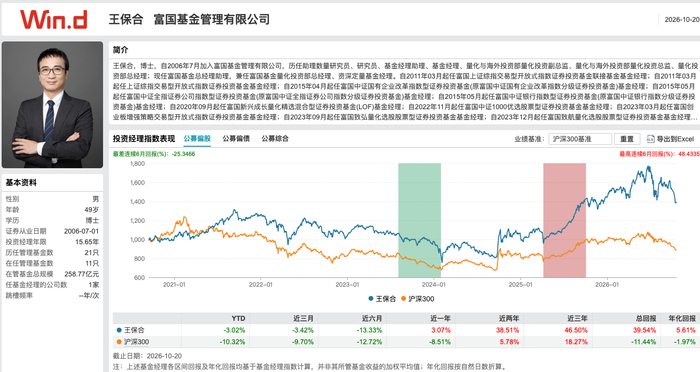Click the 截止日期 2026-10-20 note
Screen dimensions: 700x372
(147, 356)
